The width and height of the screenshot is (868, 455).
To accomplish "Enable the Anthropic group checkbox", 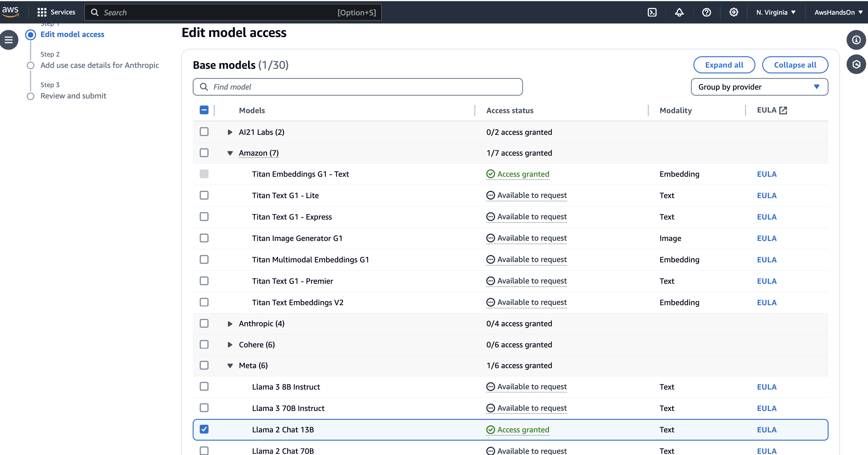I will (204, 323).
